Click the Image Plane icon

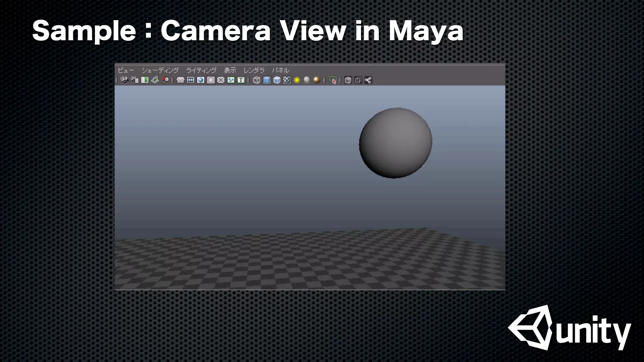point(155,80)
